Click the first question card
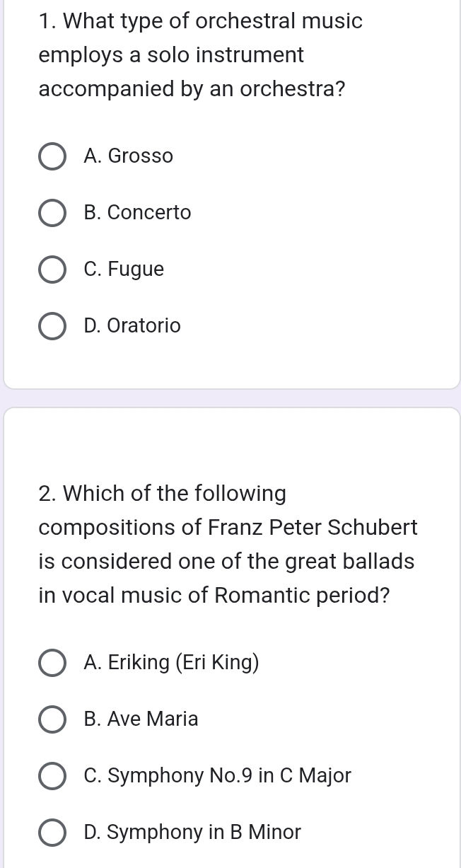Screen dimensions: 461x868 230,191
